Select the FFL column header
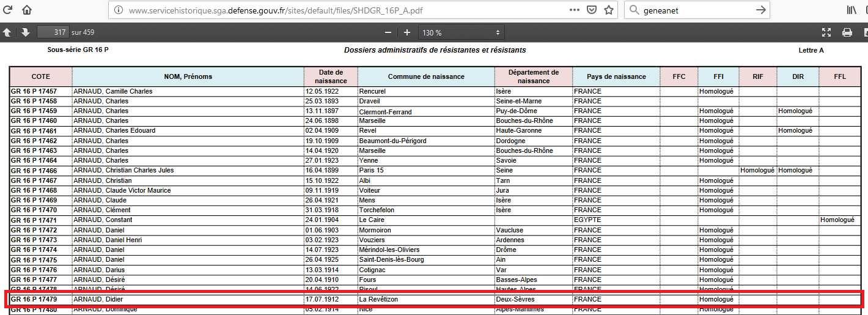The image size is (868, 315). 840,76
